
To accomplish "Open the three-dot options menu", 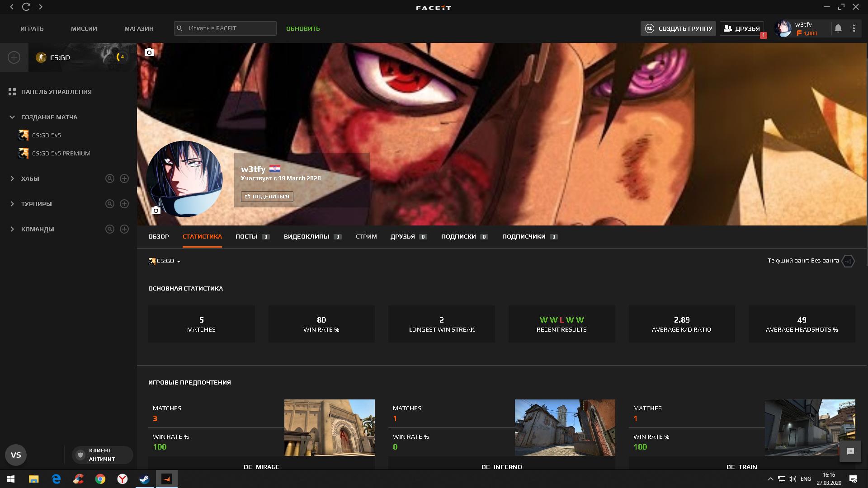I will point(854,28).
